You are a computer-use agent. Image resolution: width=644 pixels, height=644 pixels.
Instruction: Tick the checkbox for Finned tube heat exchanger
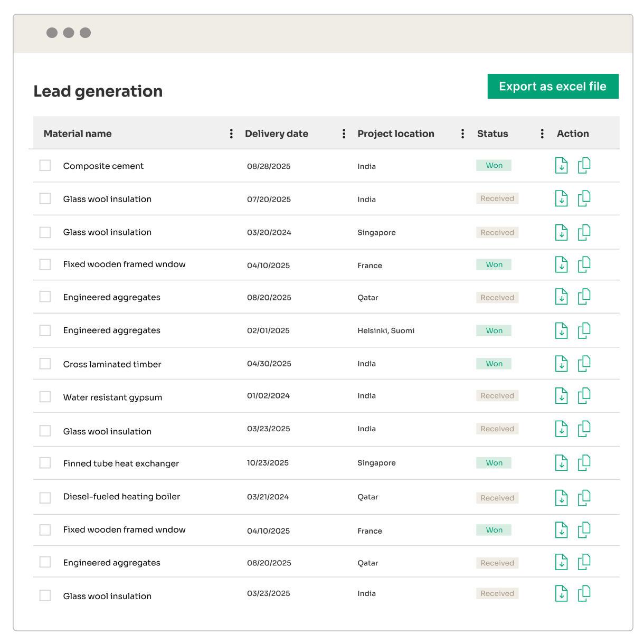coord(45,462)
